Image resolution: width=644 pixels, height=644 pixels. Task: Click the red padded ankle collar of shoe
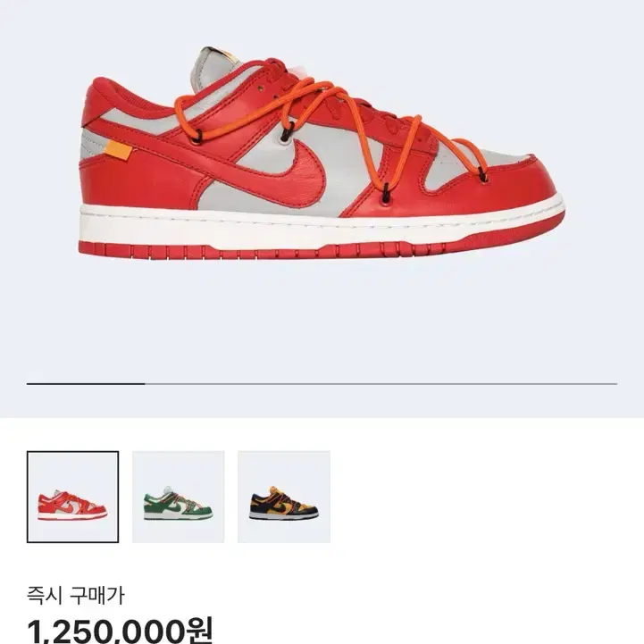click(123, 97)
